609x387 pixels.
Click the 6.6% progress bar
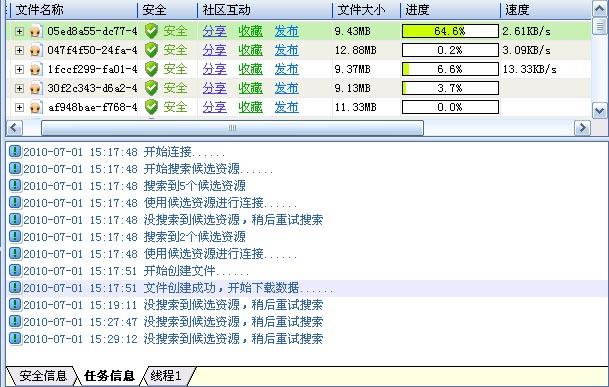tap(450, 69)
